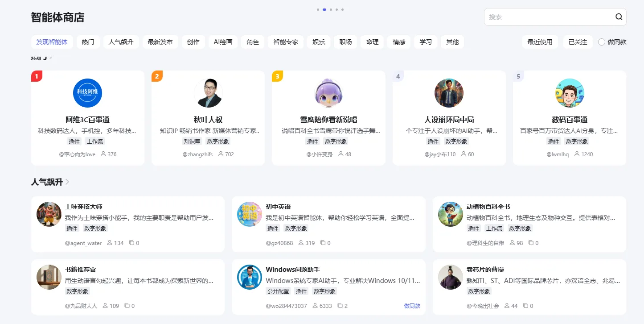This screenshot has height=324, width=644.
Task: Click Windows问题助手 avatar icon
Action: (250, 277)
